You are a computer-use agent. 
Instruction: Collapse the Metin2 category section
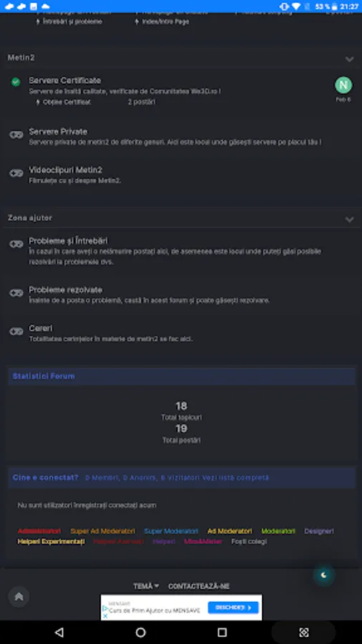click(349, 59)
